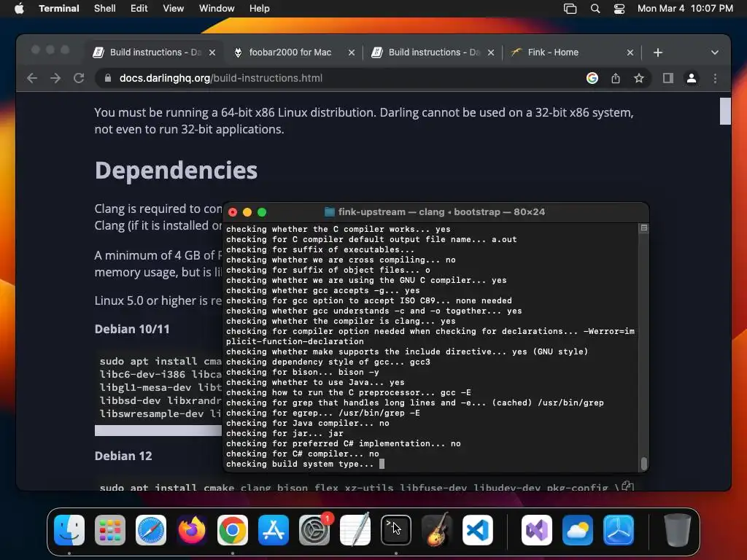
Task: Share this page from the address bar
Action: (616, 78)
